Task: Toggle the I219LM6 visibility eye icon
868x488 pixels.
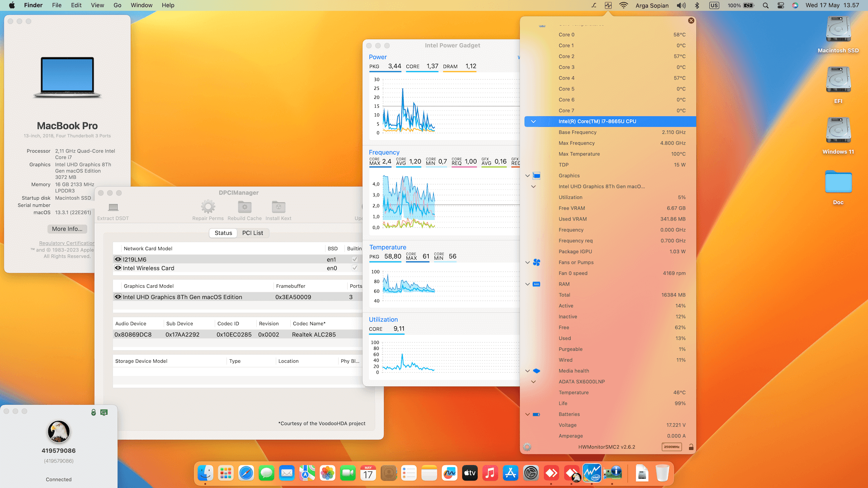Action: click(x=118, y=259)
